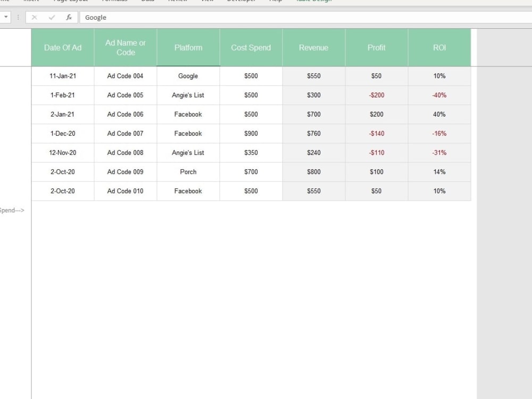This screenshot has width=532, height=399.
Task: Click the -$140 profit cell
Action: (377, 134)
